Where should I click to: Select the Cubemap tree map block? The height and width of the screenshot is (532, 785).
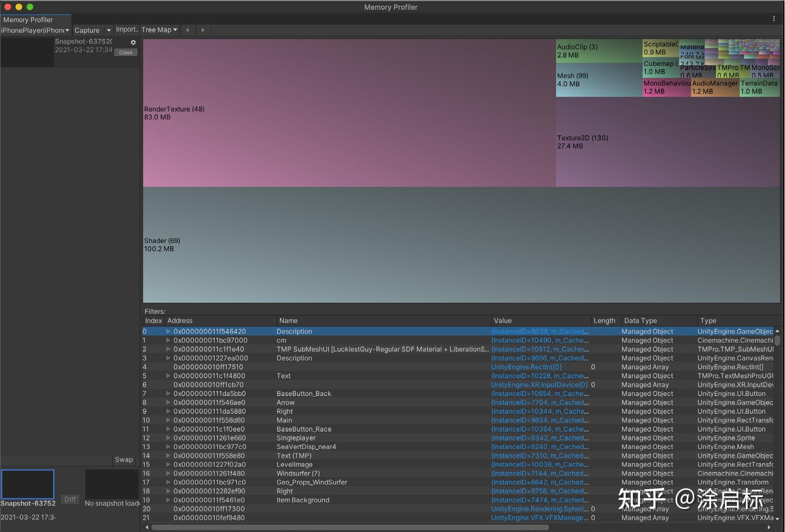click(x=661, y=68)
